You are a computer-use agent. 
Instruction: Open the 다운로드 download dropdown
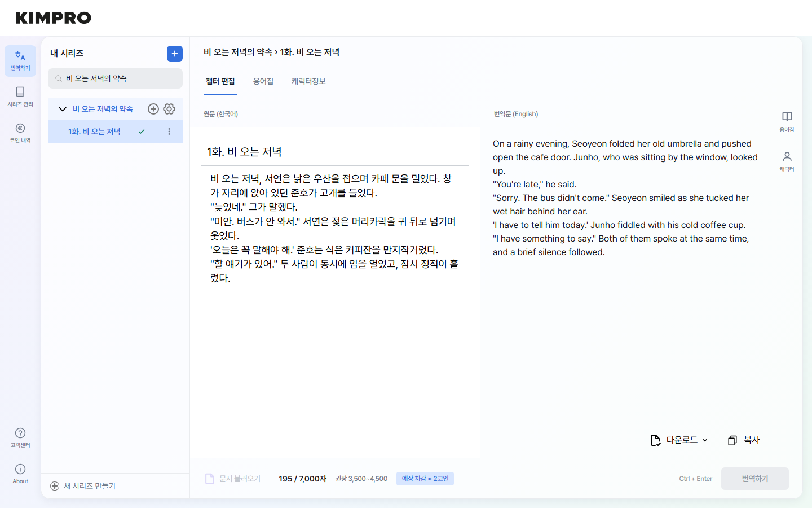(679, 440)
